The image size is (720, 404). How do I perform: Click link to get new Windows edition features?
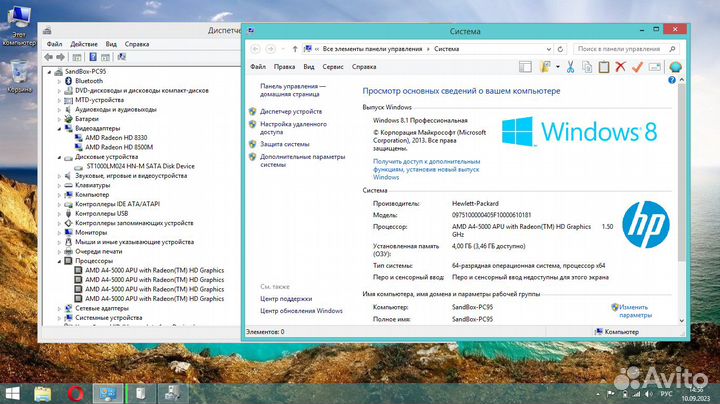pos(427,169)
